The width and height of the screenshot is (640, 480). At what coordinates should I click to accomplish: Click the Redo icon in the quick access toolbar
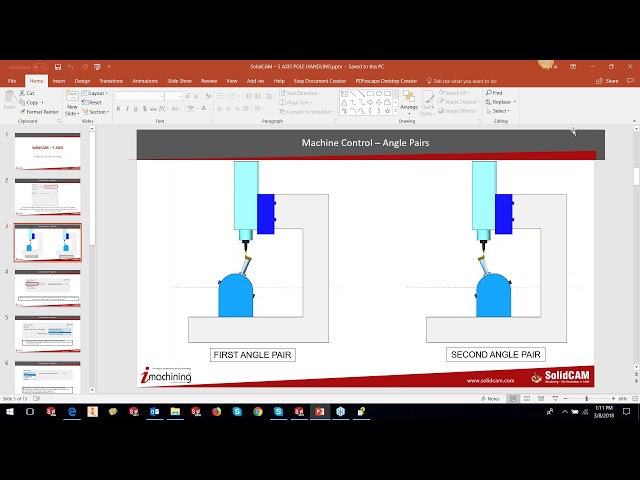click(x=85, y=67)
